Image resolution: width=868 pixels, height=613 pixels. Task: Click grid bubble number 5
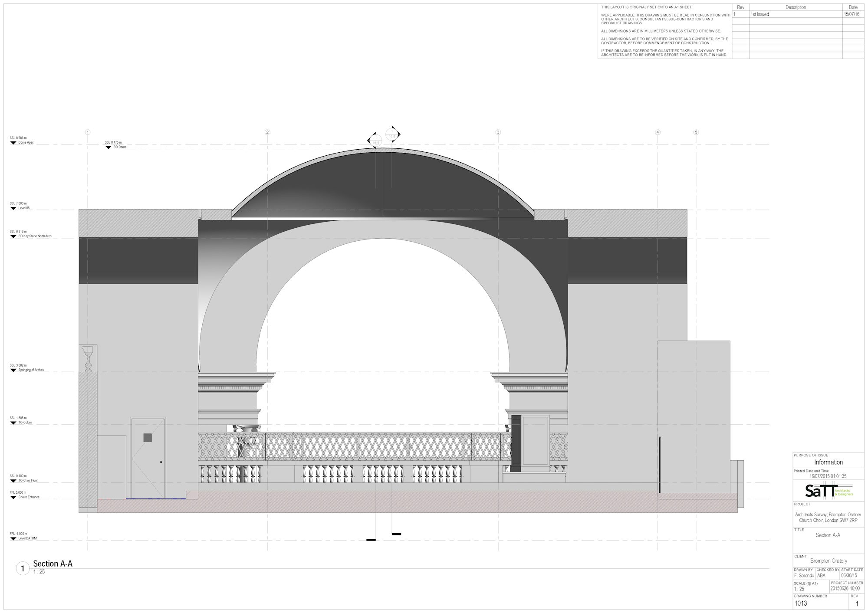tap(696, 132)
